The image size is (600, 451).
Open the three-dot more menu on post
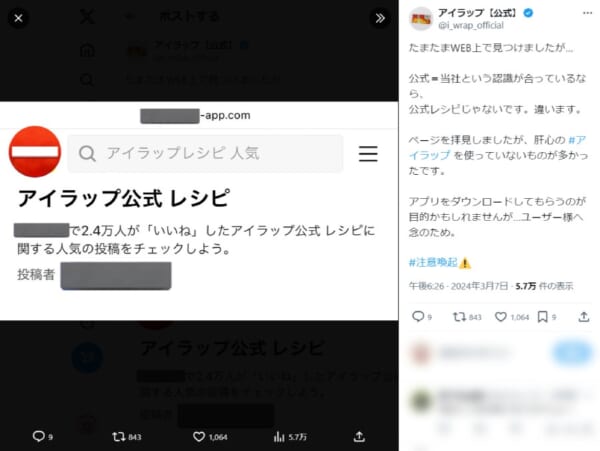587,13
